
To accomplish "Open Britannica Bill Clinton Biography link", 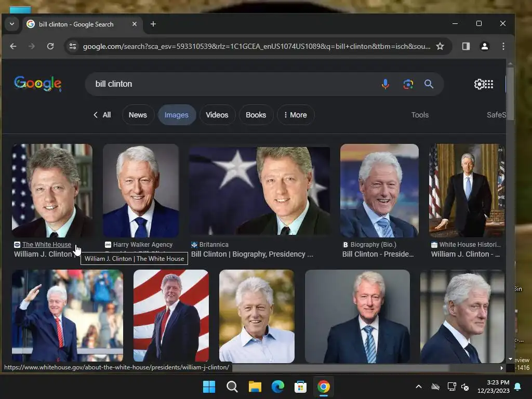I will [252, 254].
